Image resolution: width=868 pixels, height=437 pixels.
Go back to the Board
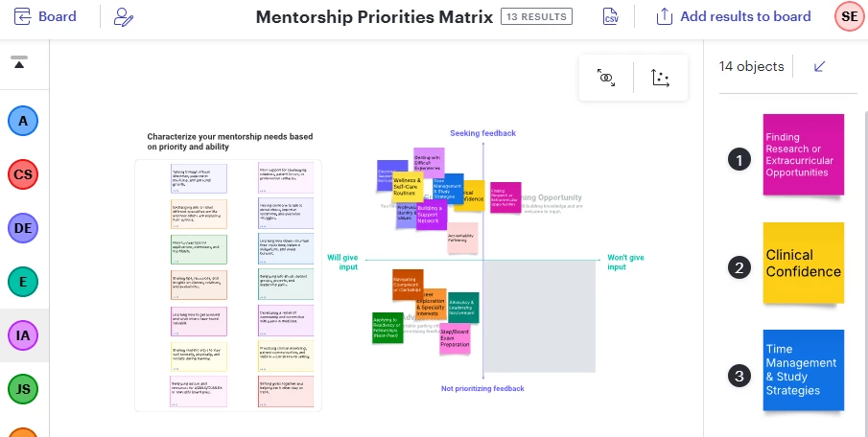(45, 16)
